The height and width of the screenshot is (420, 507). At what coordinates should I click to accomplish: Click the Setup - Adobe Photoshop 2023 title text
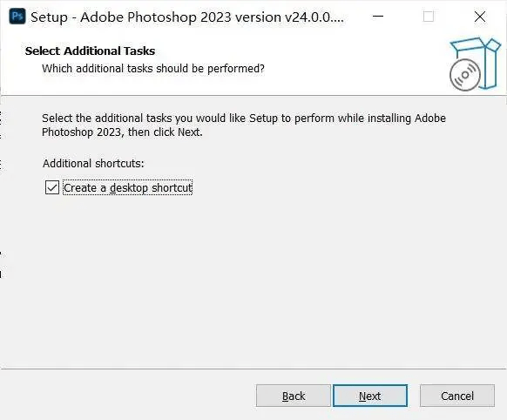coord(187,17)
